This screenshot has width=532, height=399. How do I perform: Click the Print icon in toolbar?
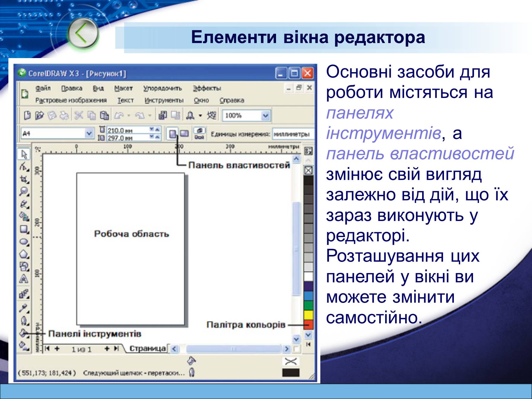64,115
